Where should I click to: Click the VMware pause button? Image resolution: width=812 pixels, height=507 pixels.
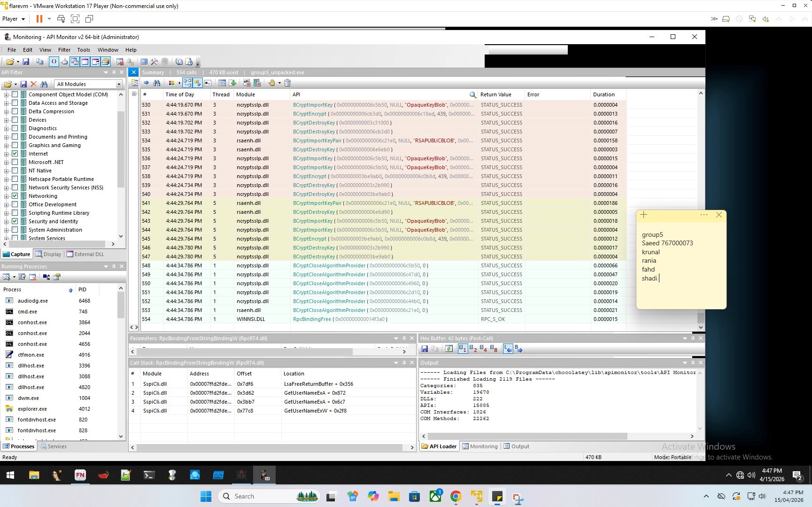pos(39,19)
